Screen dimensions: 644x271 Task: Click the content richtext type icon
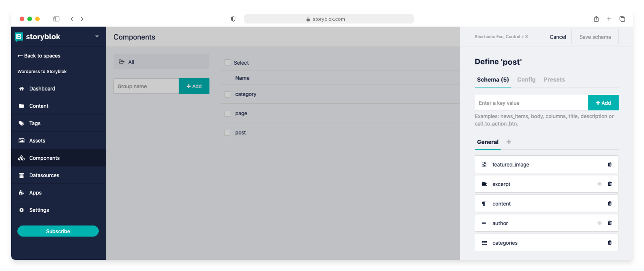coord(484,204)
